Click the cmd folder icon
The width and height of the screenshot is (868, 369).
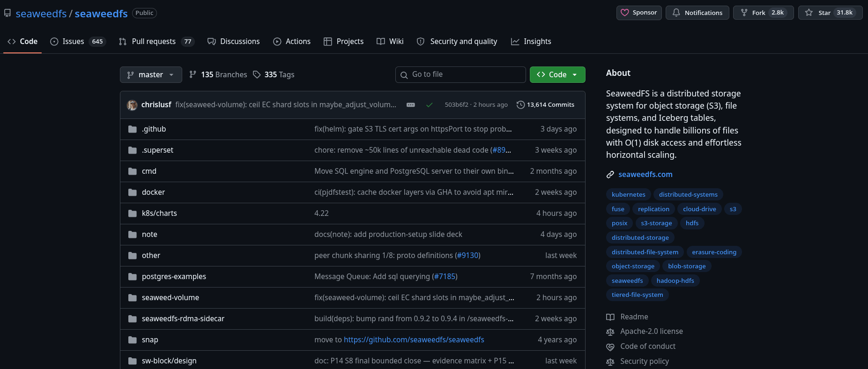[133, 171]
